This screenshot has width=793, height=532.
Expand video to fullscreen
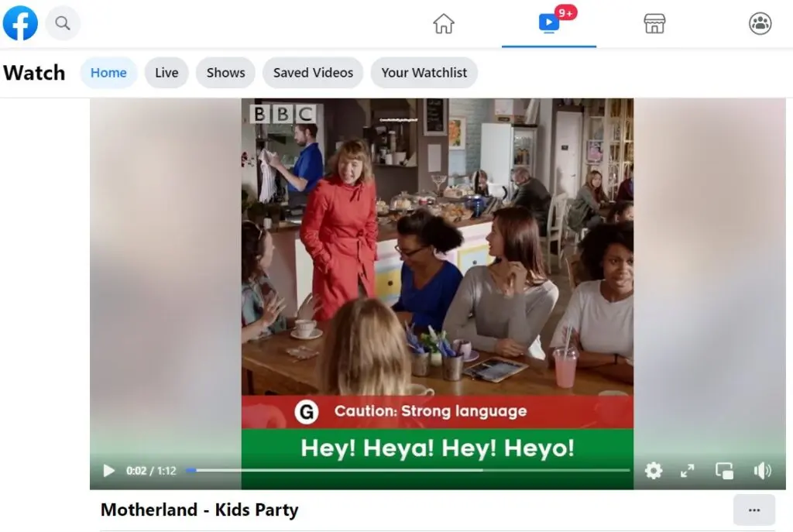click(x=687, y=471)
